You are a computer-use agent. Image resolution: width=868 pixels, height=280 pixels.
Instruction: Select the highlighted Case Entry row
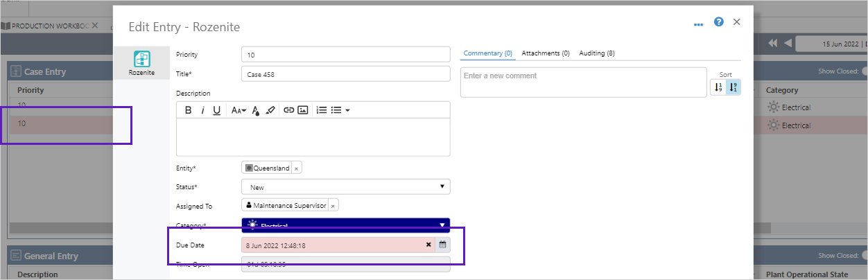pyautogui.click(x=61, y=124)
